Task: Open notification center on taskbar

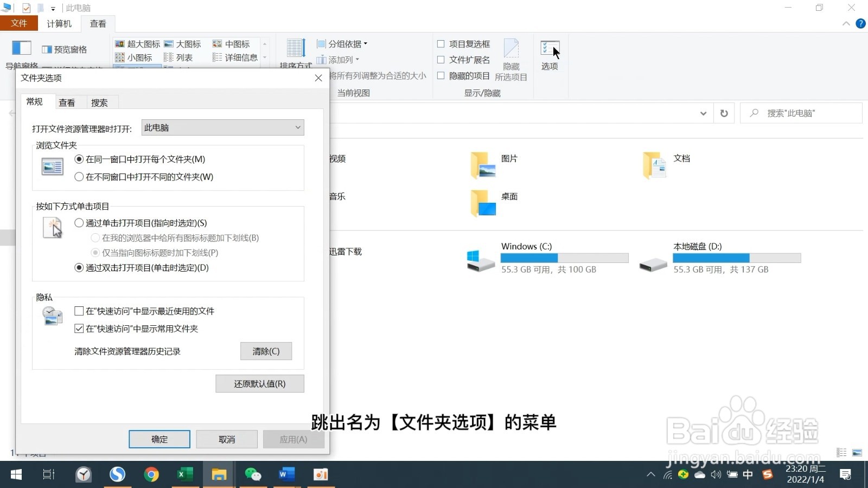Action: point(845,474)
